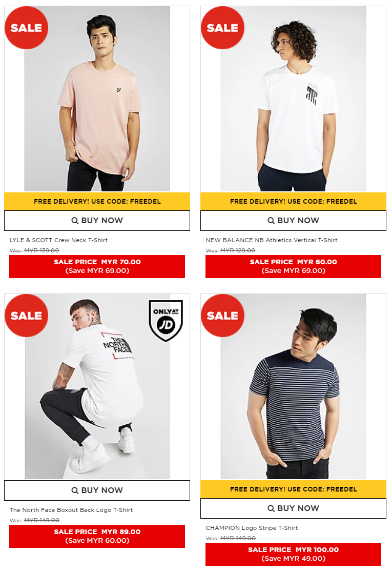The image size is (392, 571).
Task: Open the white New Balance t-shirt photo
Action: (x=293, y=99)
